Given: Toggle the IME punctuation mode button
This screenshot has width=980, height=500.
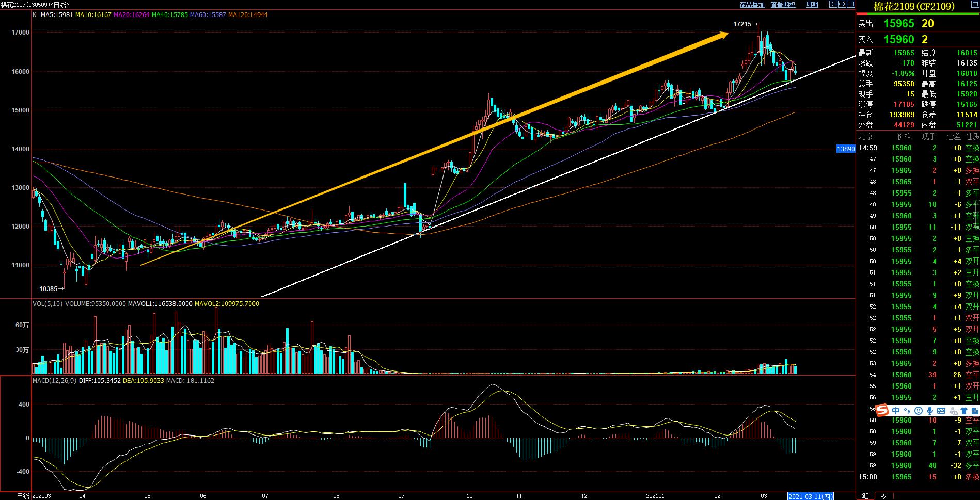Looking at the screenshot, I should (907, 411).
